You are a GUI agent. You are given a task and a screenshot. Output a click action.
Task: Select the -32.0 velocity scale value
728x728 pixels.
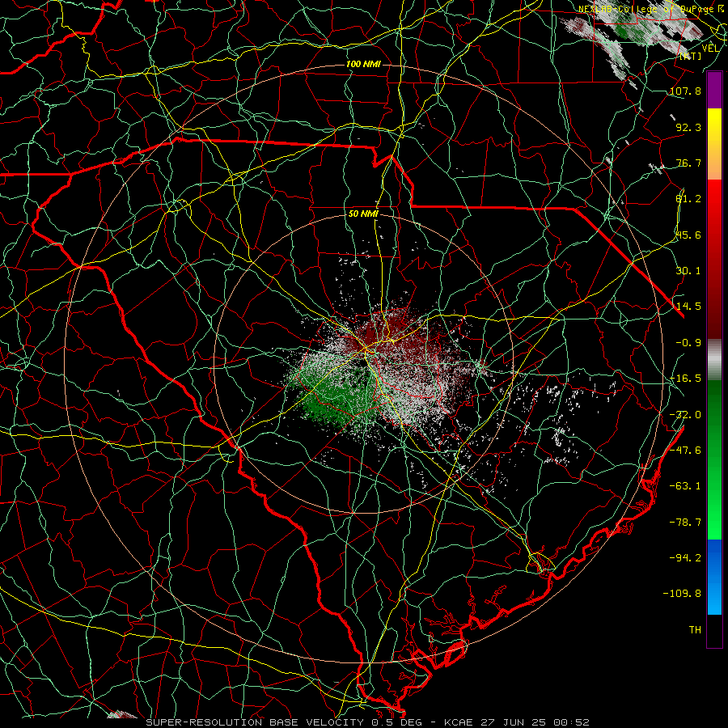click(685, 415)
